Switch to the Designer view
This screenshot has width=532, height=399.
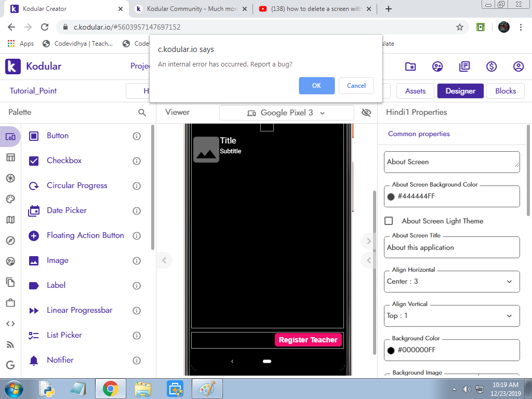coord(460,91)
